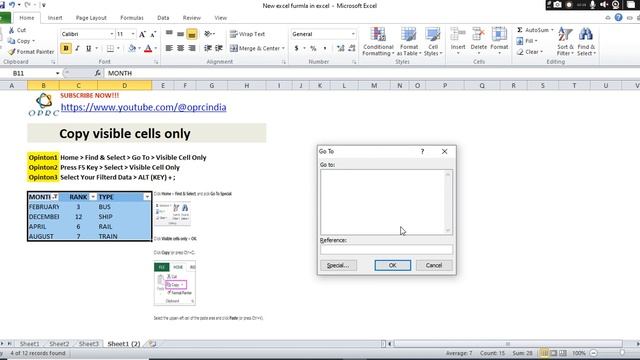Click the Reference field in Go To
This screenshot has height=360, width=640.
click(387, 249)
